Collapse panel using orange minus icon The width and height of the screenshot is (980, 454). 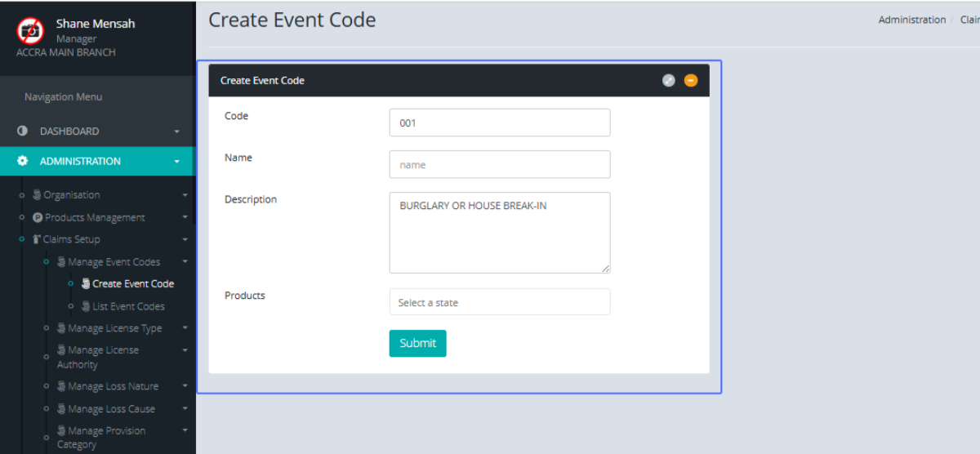click(x=691, y=80)
